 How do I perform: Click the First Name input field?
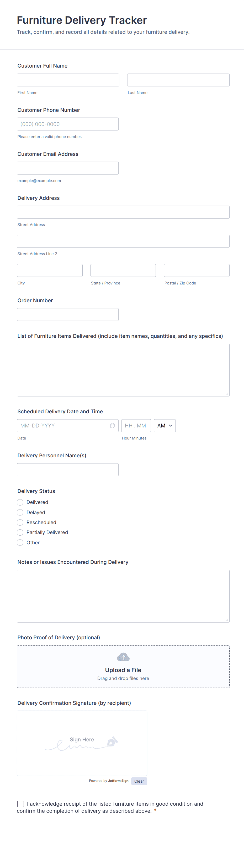tap(68, 80)
